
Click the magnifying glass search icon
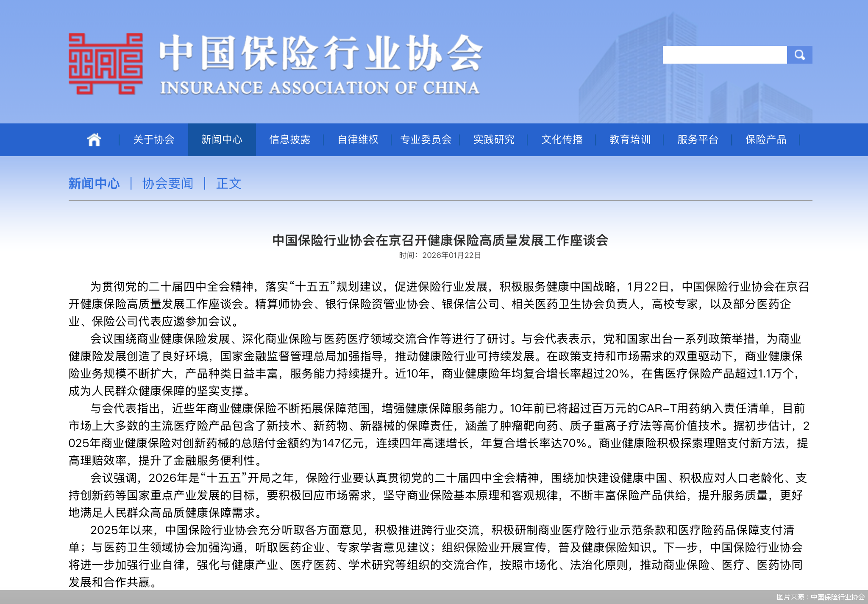pyautogui.click(x=800, y=54)
